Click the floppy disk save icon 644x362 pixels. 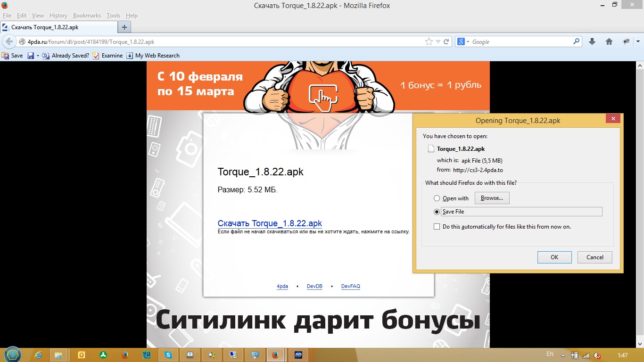pyautogui.click(x=31, y=55)
